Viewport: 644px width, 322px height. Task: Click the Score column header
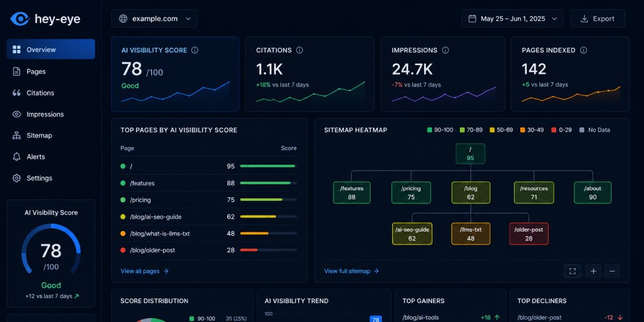pos(289,148)
